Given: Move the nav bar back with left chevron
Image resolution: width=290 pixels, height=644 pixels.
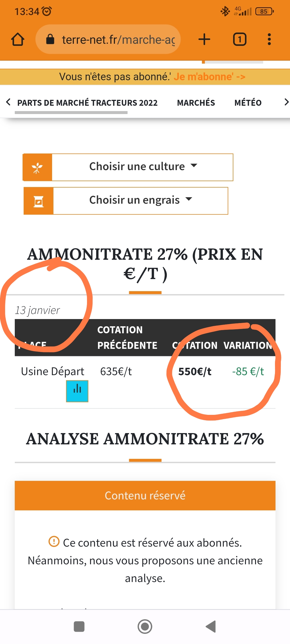Looking at the screenshot, I should coord(8,102).
